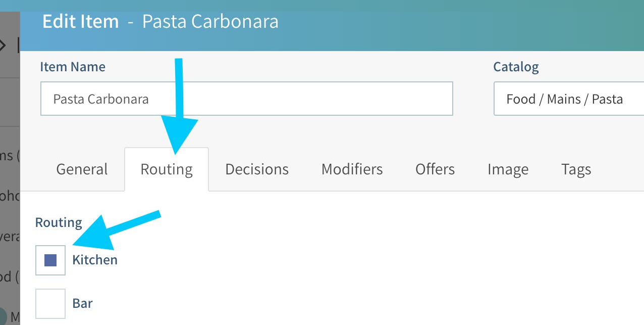Image resolution: width=644 pixels, height=325 pixels.
Task: Select the Tags tab
Action: click(x=576, y=169)
